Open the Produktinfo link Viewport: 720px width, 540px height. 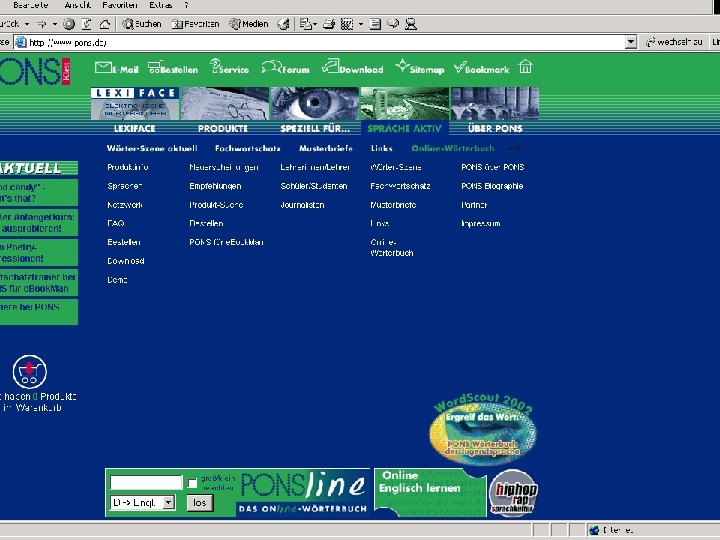pyautogui.click(x=128, y=167)
